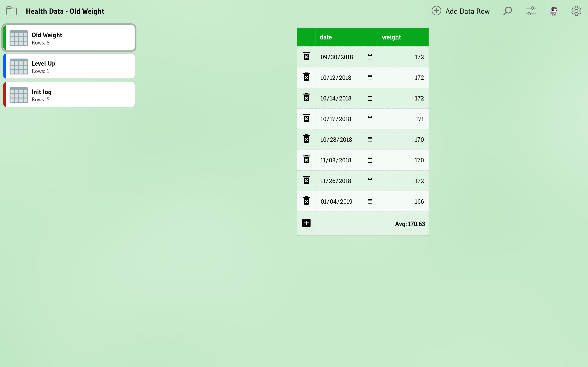Select the Level Up table in sidebar
The image size is (588, 367).
tap(69, 66)
